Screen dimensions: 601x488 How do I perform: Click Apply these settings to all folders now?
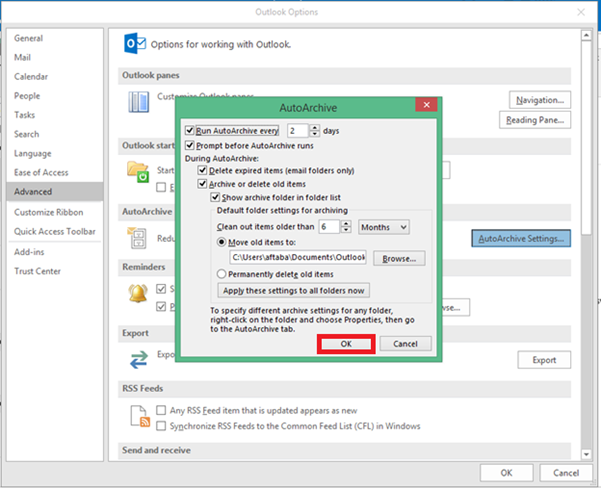click(x=294, y=291)
